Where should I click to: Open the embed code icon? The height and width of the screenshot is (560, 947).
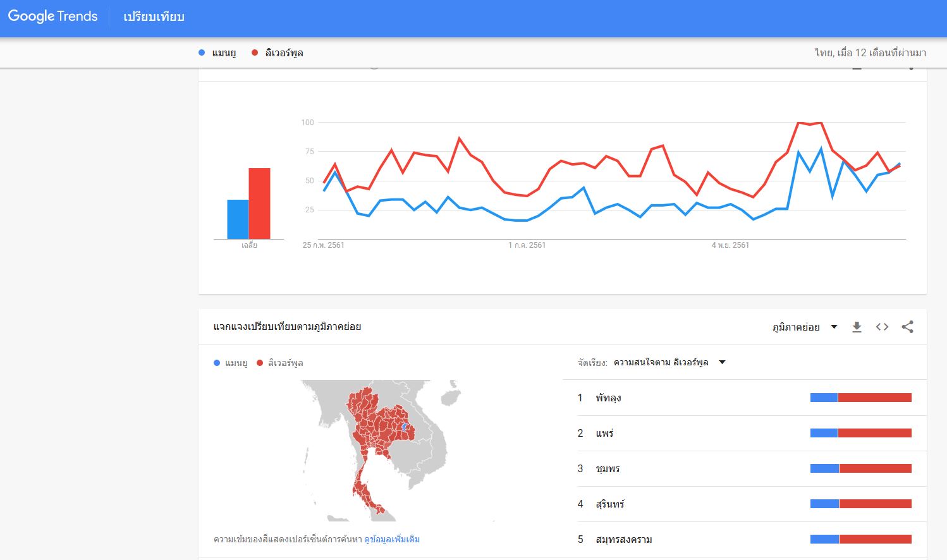[882, 327]
